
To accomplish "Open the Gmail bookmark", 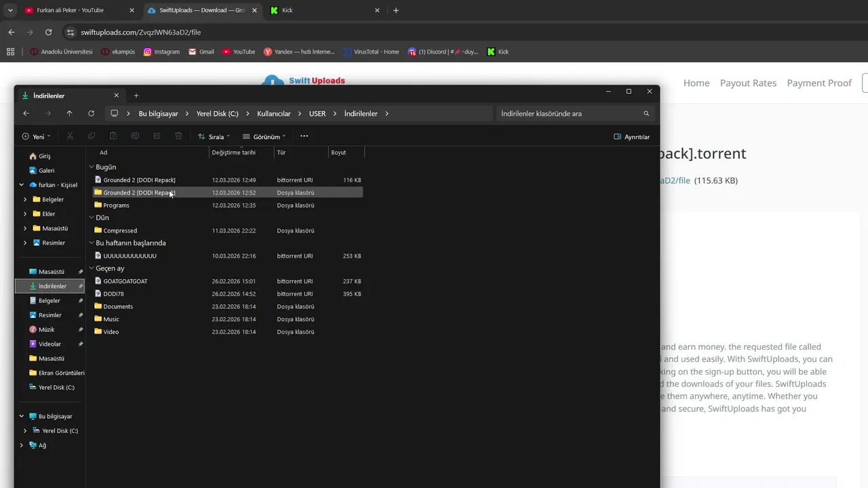I will tap(201, 52).
